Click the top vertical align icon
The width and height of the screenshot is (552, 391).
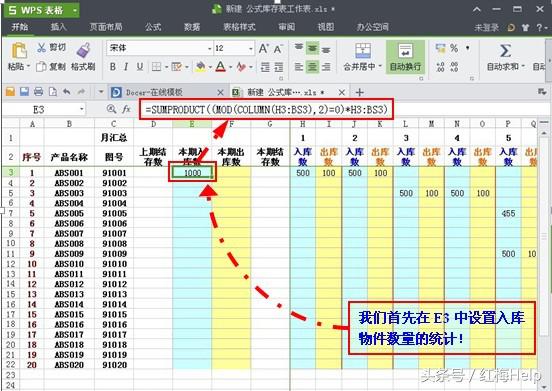point(299,47)
